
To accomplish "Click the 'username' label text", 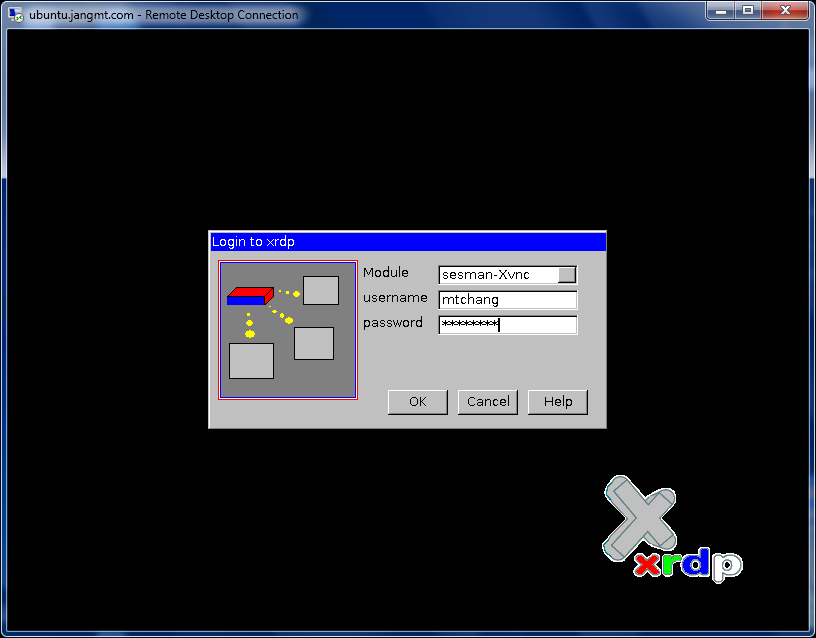I will click(395, 298).
